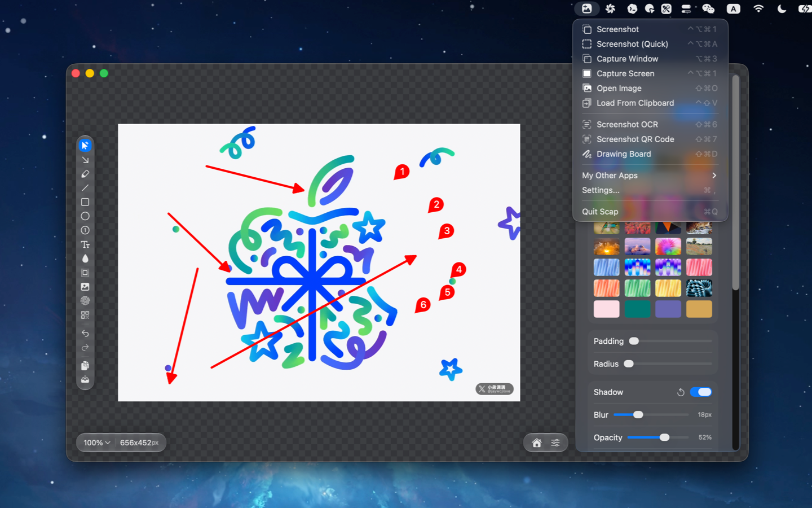This screenshot has width=812, height=508.
Task: Pick the teal solid background swatch
Action: click(x=637, y=309)
